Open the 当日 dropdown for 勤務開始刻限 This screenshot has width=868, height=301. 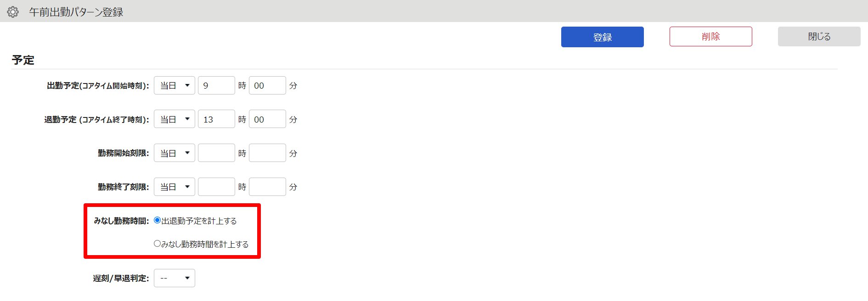click(175, 153)
